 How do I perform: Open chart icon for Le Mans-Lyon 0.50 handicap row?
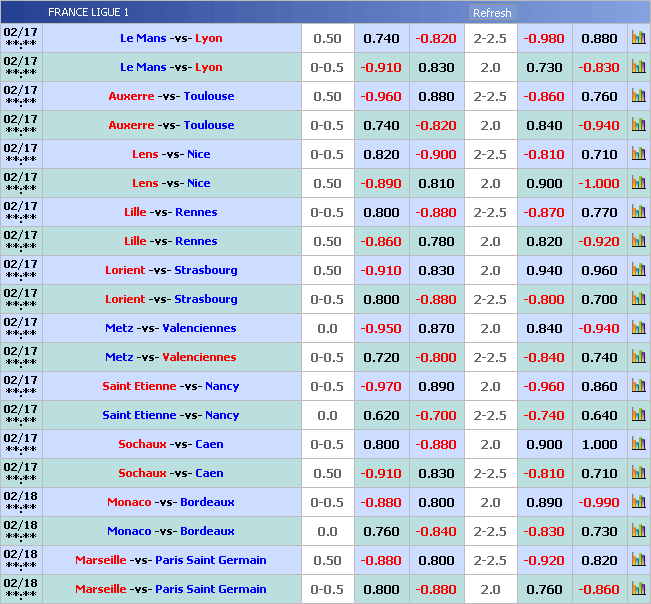(638, 39)
